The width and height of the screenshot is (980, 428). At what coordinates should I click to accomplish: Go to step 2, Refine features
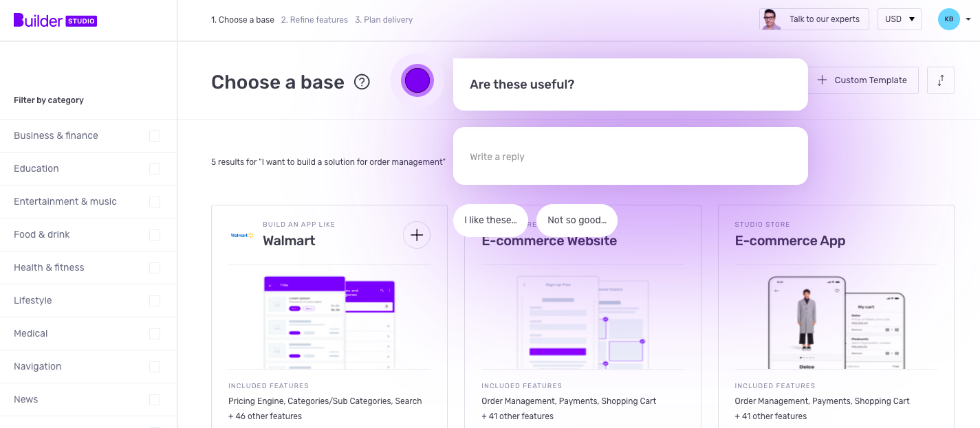[314, 19]
